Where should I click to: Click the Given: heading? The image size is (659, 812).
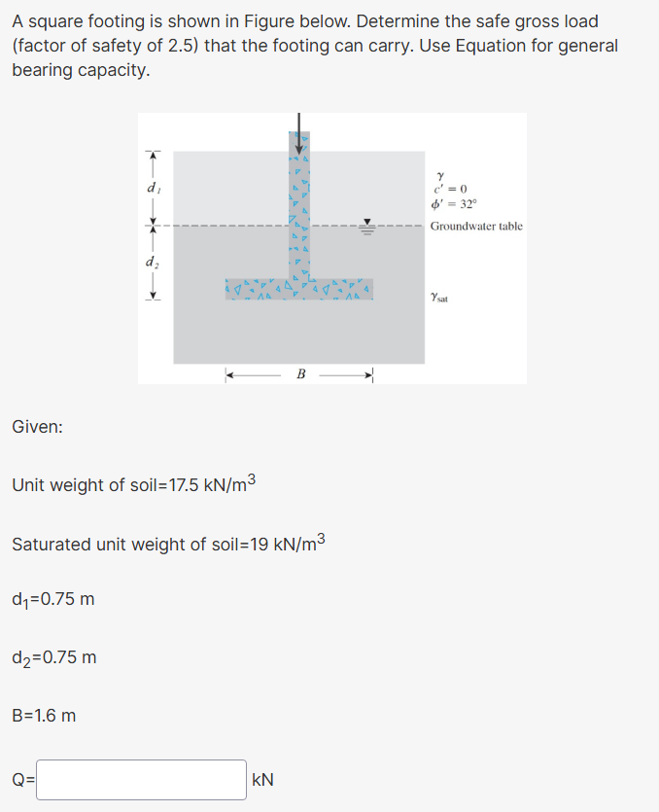(x=37, y=426)
